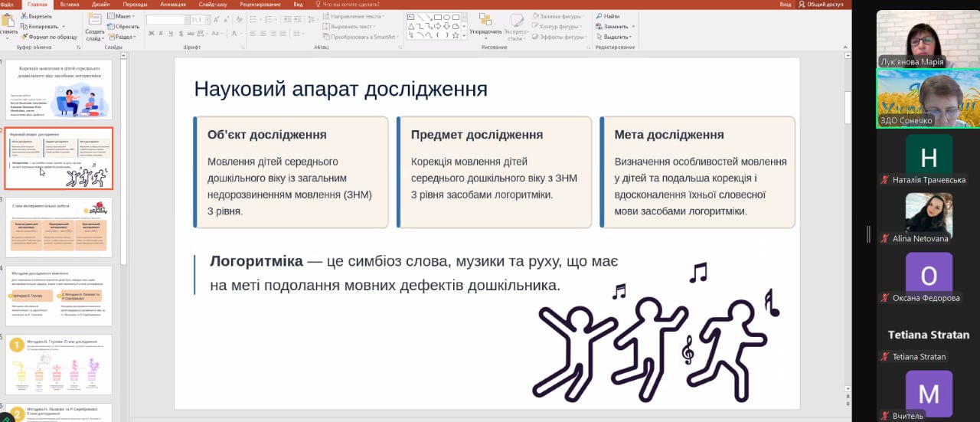Select the triangle shape in shapes gallery
The image size is (980, 422).
tap(411, 25)
